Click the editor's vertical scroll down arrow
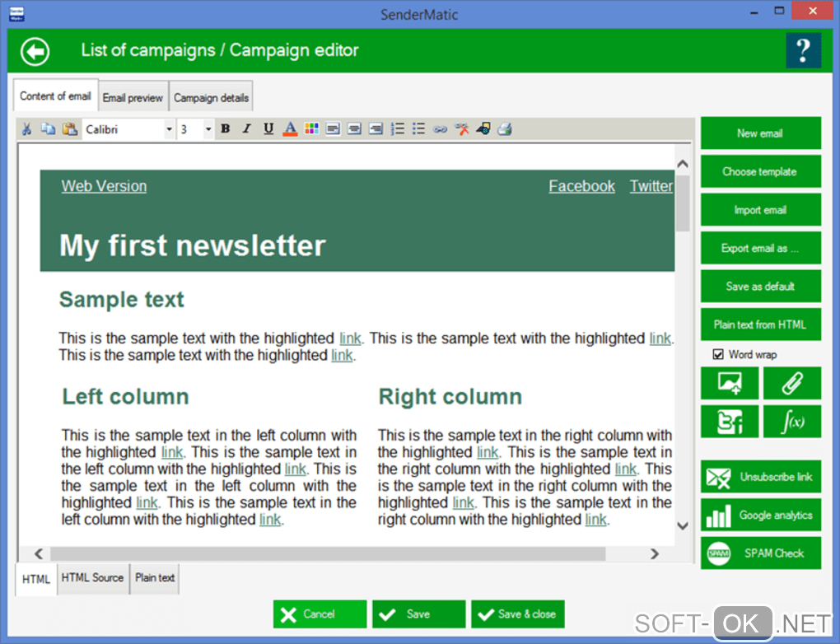The height and width of the screenshot is (644, 840). [x=683, y=525]
